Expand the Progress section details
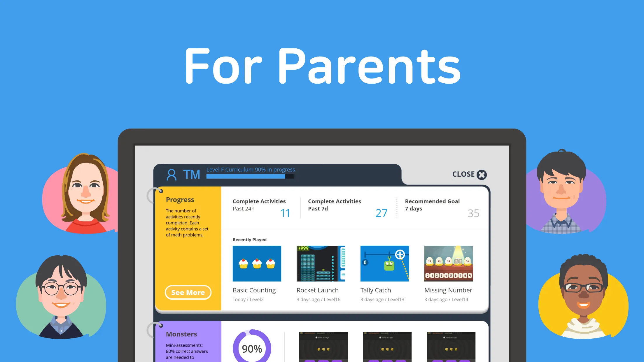Image resolution: width=644 pixels, height=362 pixels. click(188, 292)
